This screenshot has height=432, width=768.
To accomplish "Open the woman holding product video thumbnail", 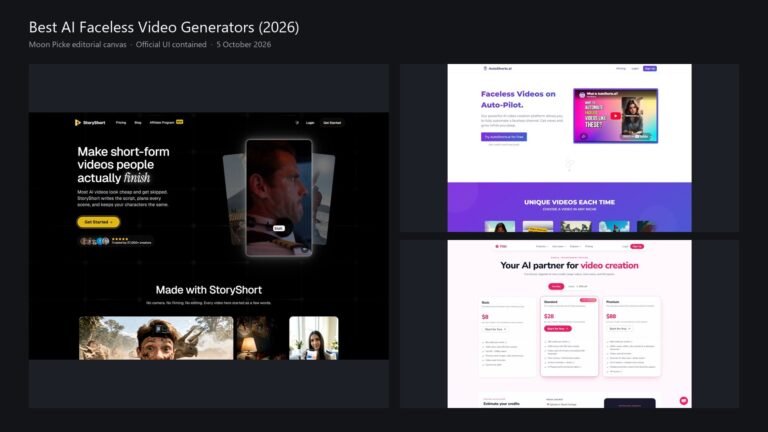I will (x=313, y=338).
